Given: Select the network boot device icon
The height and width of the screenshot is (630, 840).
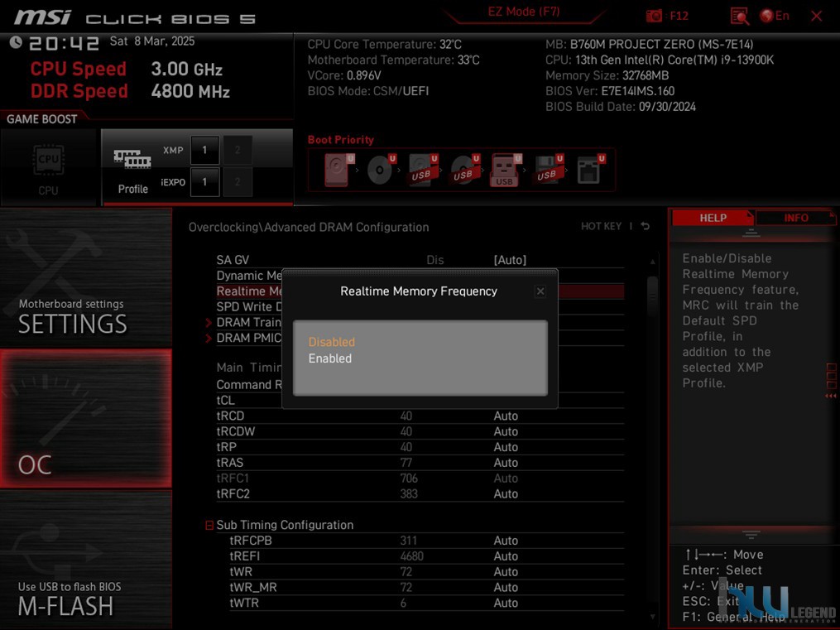Looking at the screenshot, I should click(590, 170).
